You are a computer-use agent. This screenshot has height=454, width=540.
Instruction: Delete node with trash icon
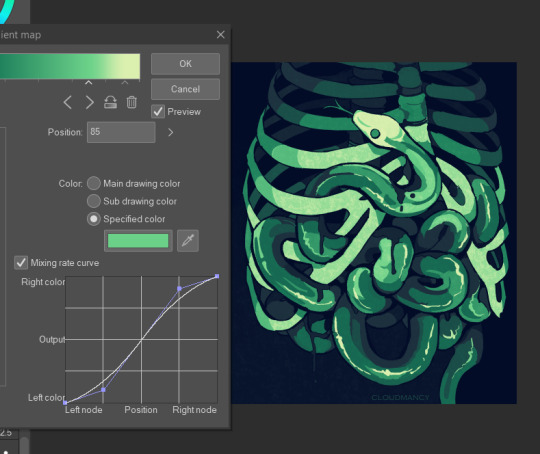[132, 102]
